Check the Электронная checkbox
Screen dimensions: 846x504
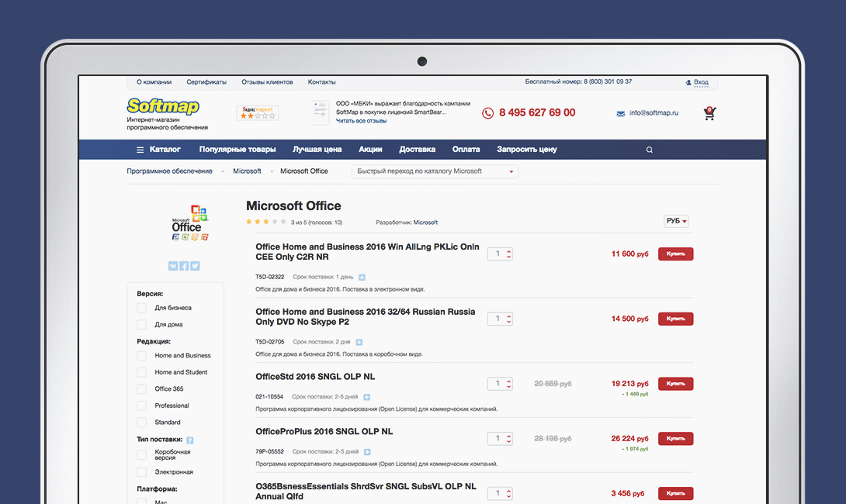point(141,472)
